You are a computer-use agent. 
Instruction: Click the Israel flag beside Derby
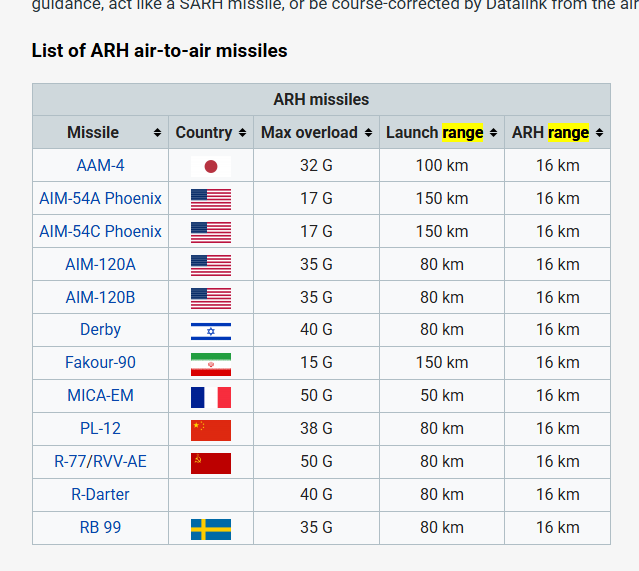coord(210,331)
